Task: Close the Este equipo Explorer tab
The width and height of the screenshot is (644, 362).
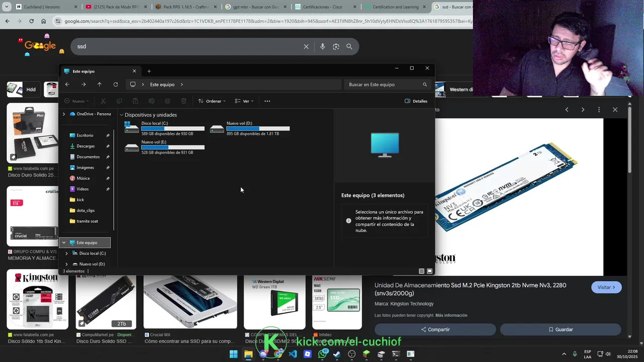Action: click(x=134, y=71)
